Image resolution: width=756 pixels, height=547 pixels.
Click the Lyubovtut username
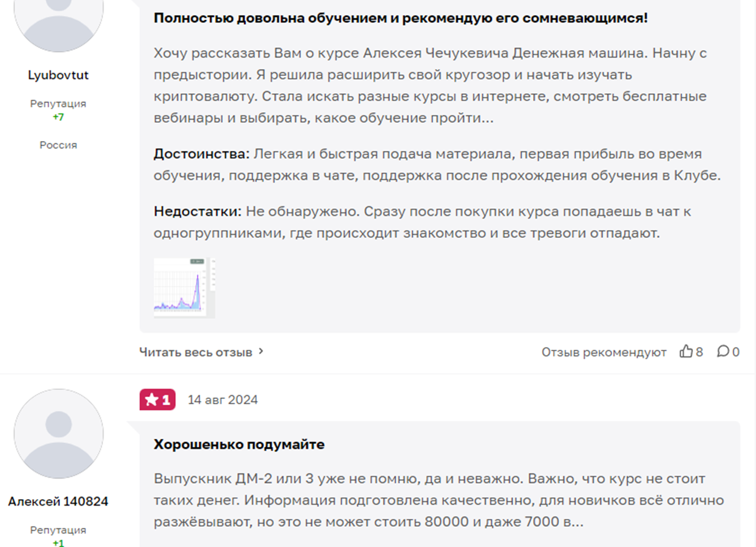(58, 75)
